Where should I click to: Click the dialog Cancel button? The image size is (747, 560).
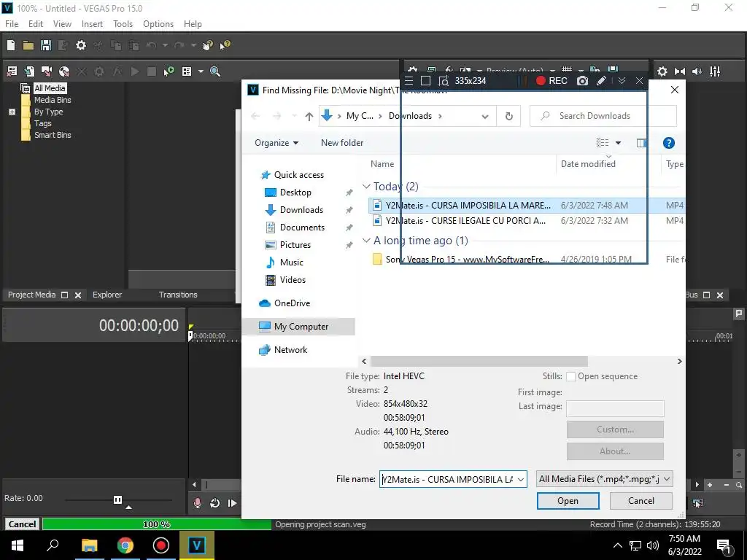tap(640, 501)
